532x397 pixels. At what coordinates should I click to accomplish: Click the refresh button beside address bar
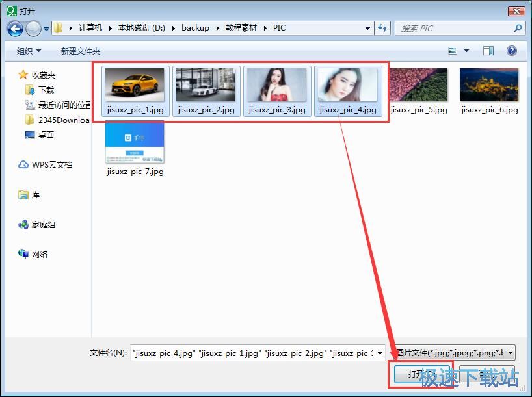(382, 29)
